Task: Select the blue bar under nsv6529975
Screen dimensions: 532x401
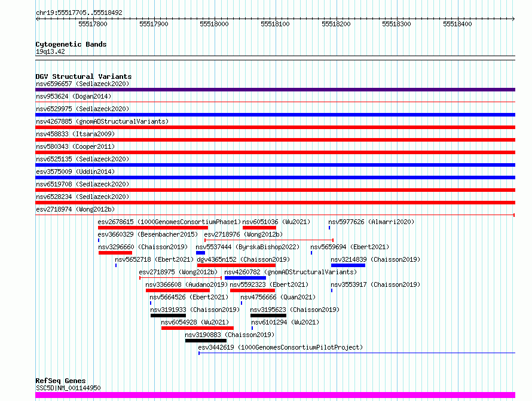Action: [275, 115]
